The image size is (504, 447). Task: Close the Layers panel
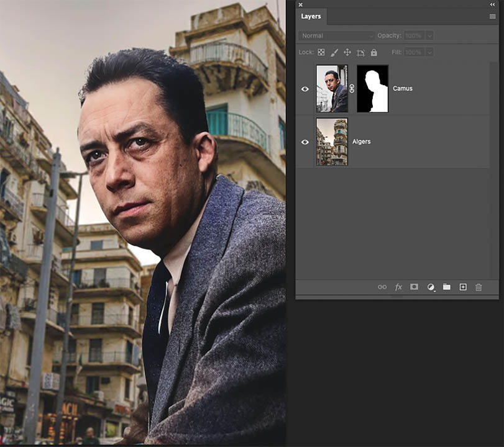[301, 4]
